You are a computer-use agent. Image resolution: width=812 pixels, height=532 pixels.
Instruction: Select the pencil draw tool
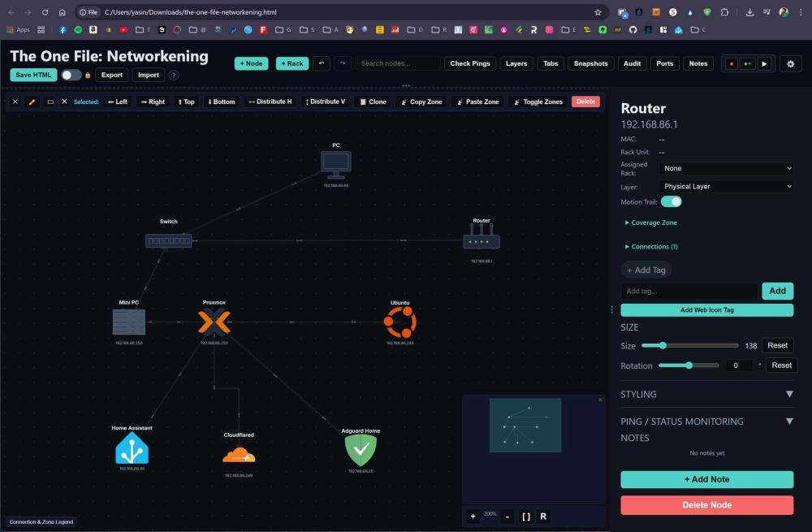pyautogui.click(x=32, y=102)
